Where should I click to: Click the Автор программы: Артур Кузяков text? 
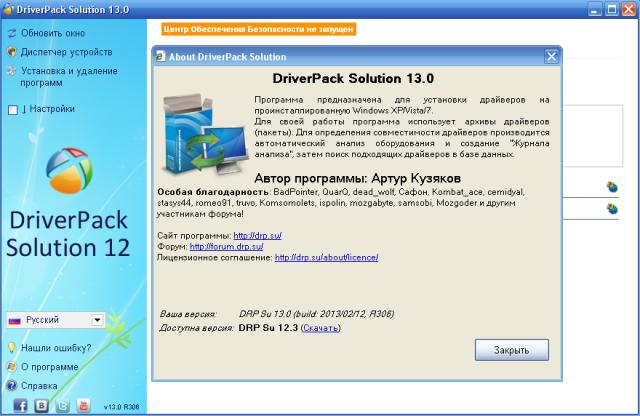tap(358, 178)
